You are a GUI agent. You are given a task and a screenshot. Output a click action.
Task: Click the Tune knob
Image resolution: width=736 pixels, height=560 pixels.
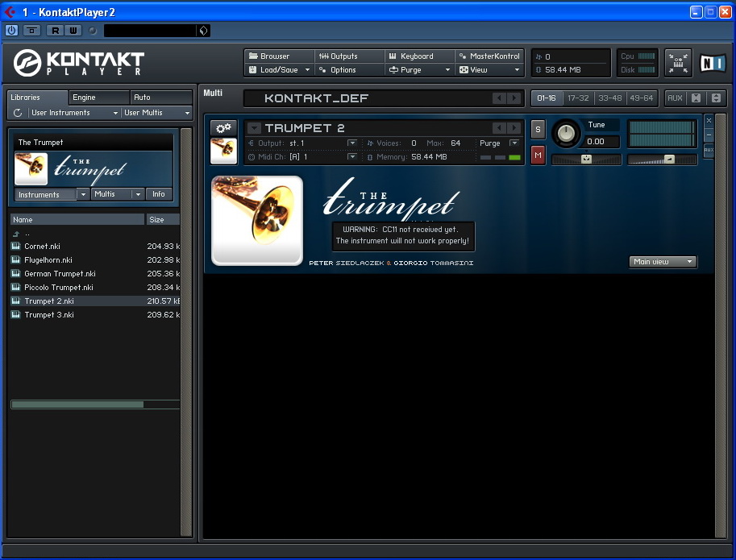point(566,133)
